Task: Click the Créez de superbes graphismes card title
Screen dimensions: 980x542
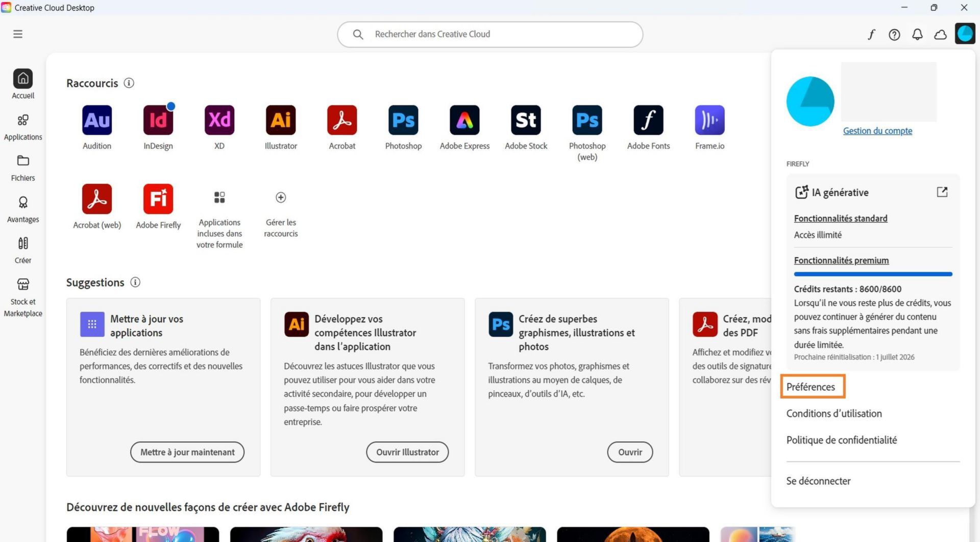Action: (x=577, y=333)
